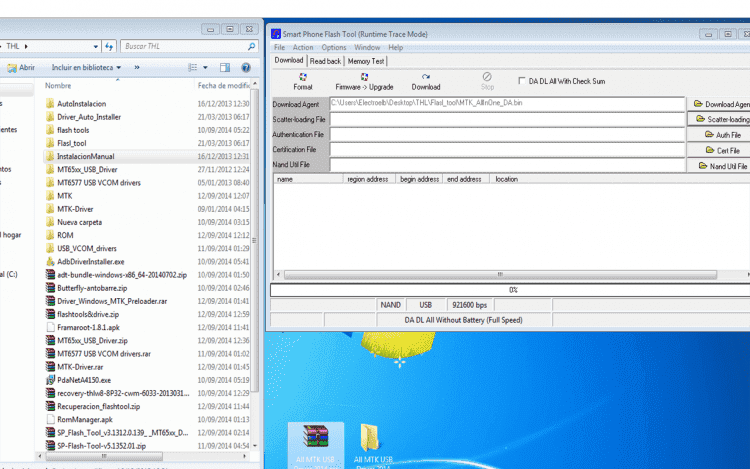Select the InstalacionManual folder

(86, 156)
